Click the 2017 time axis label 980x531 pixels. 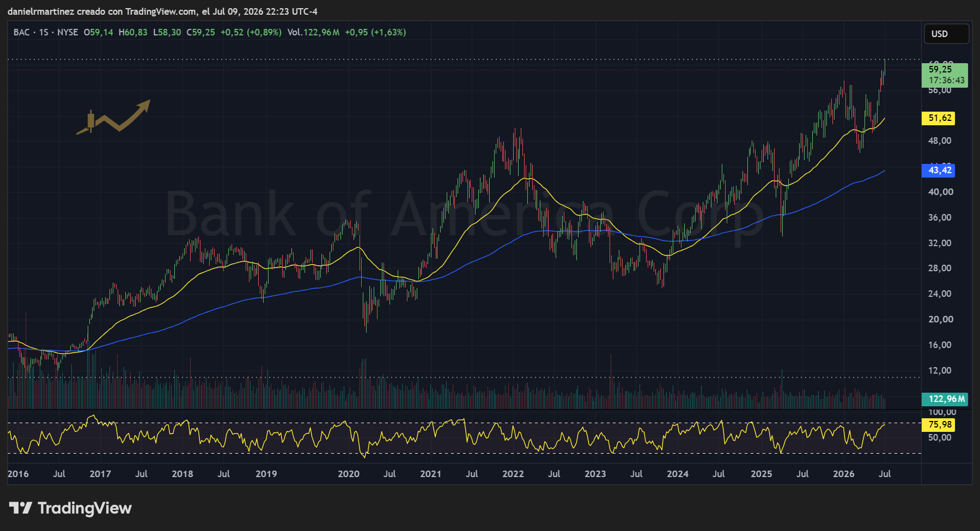pyautogui.click(x=100, y=474)
